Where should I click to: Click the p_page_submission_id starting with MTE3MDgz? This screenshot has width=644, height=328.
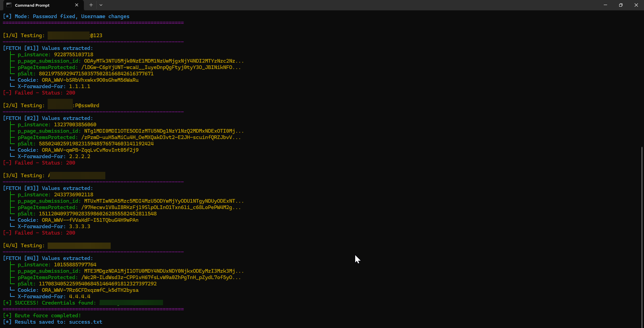pyautogui.click(x=164, y=271)
